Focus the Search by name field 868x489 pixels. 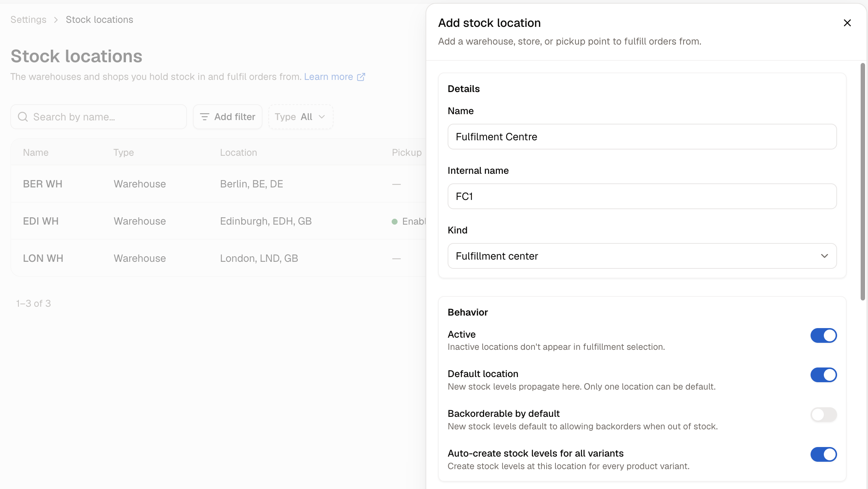[x=99, y=117]
